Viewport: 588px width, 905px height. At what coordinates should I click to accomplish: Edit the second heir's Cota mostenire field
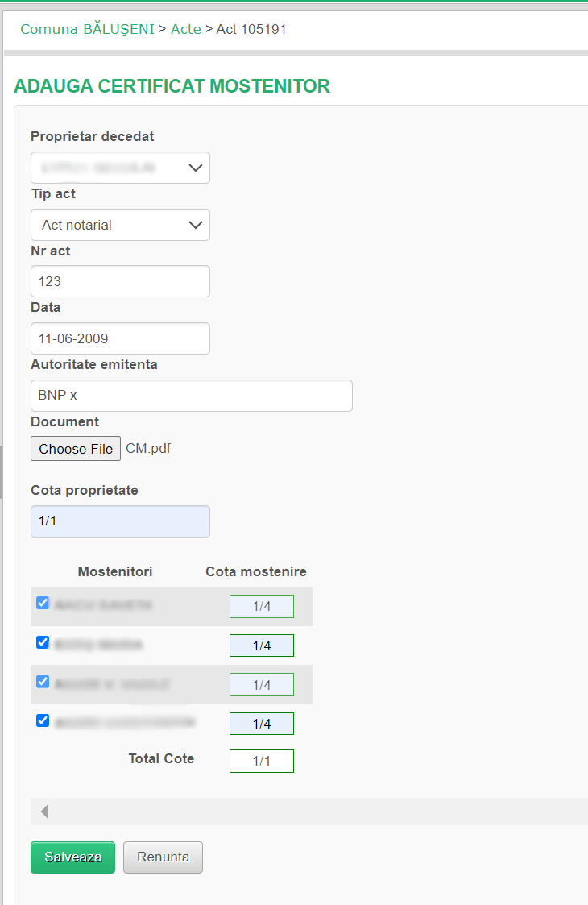(x=262, y=646)
